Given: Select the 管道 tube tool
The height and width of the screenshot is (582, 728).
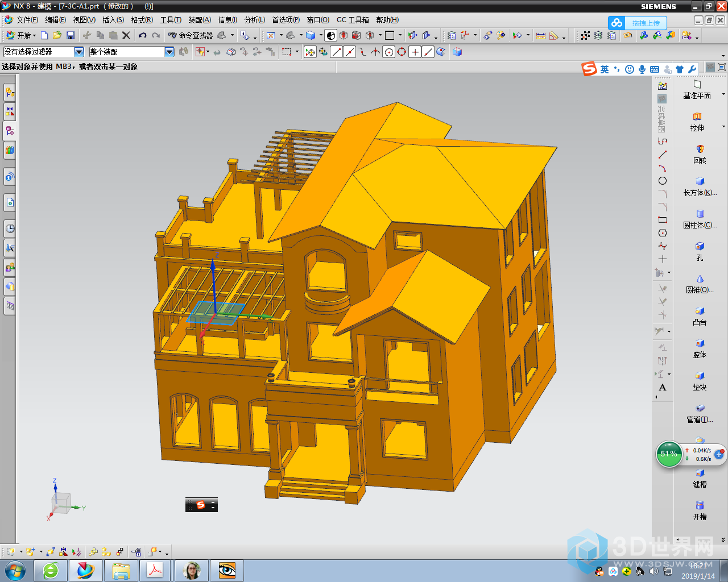Looking at the screenshot, I should [700, 413].
